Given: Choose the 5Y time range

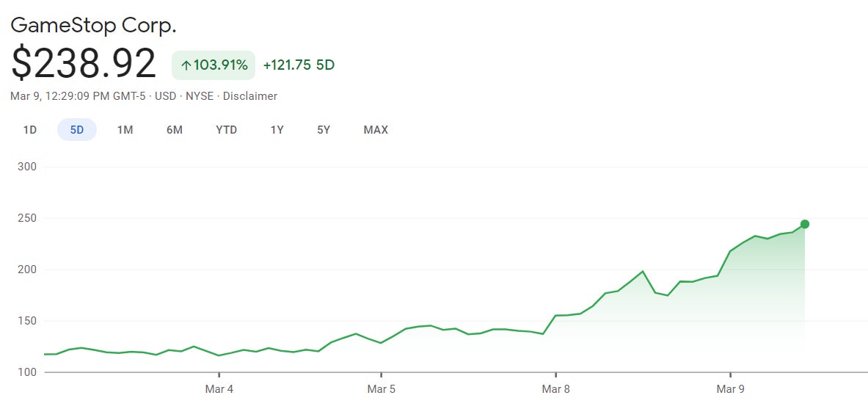Looking at the screenshot, I should click(324, 130).
